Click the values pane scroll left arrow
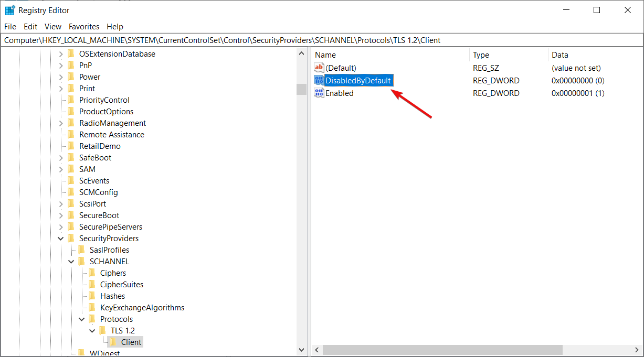Screen dimensions: 644x357 (x=318, y=350)
